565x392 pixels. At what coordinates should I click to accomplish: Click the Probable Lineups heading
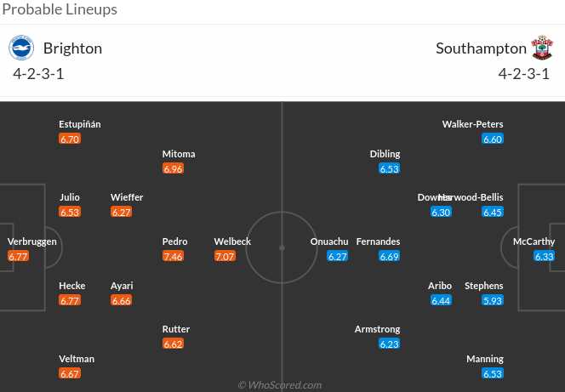tap(59, 10)
